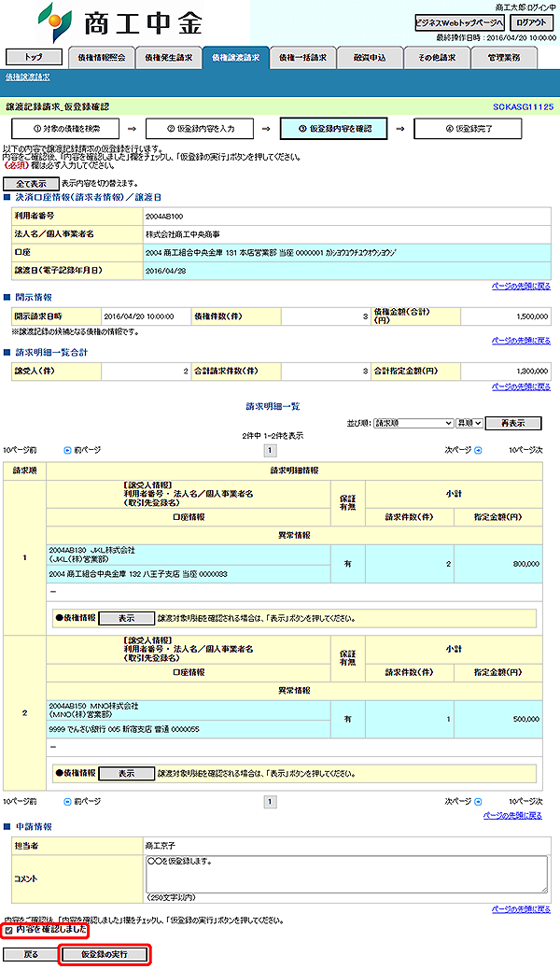Image resolution: width=560 pixels, height=969 pixels.
Task: Click the lower 10ページ前 link
Action: [20, 802]
